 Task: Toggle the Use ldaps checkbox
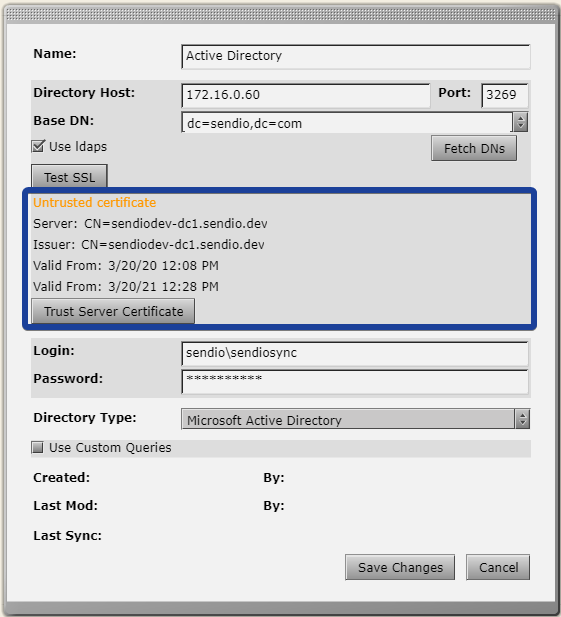coord(38,146)
